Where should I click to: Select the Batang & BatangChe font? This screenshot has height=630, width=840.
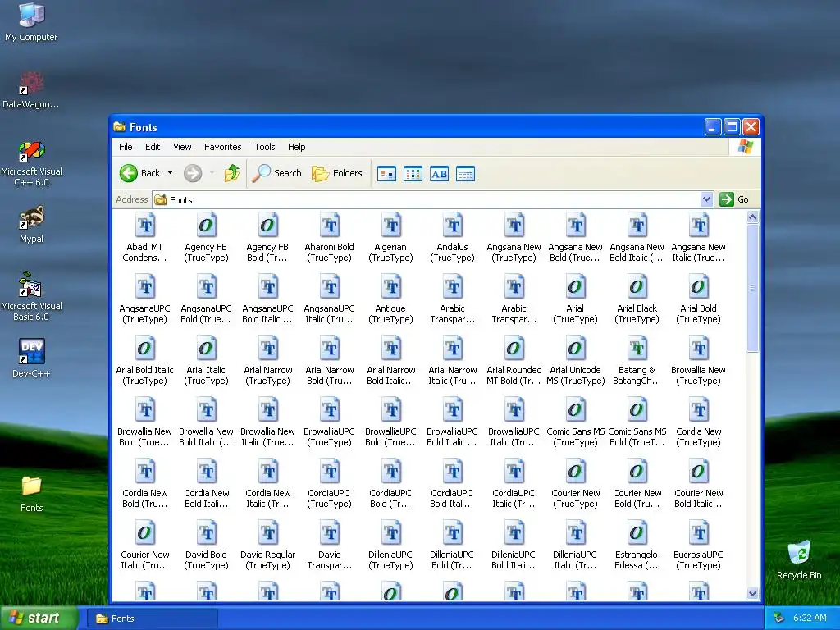[x=637, y=361]
